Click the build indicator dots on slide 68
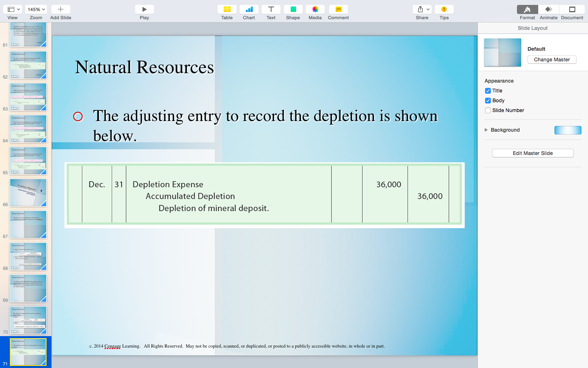Viewport: 588px width, 368px height. 15,268
